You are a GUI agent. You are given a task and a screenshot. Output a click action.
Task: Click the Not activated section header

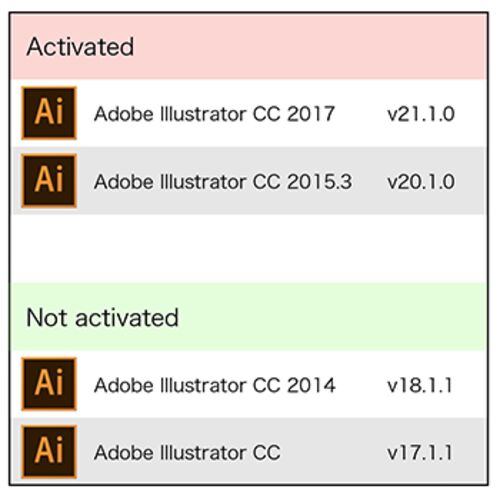point(102,317)
